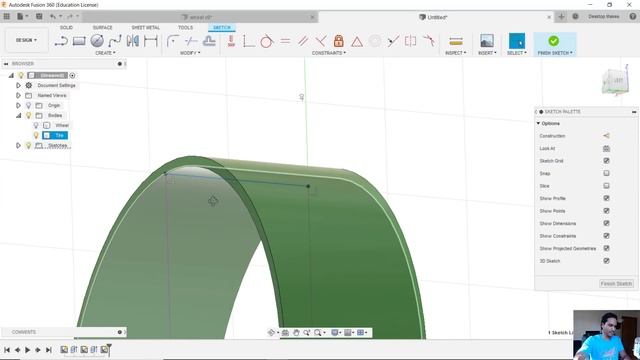Apply Parallel constraint icon
This screenshot has height=360, width=640.
coord(303,41)
